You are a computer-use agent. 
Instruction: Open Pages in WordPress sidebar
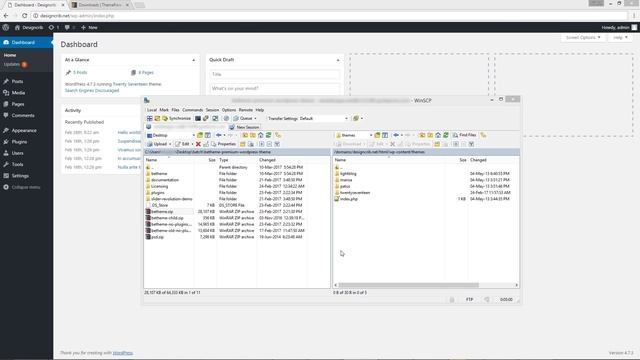point(18,104)
